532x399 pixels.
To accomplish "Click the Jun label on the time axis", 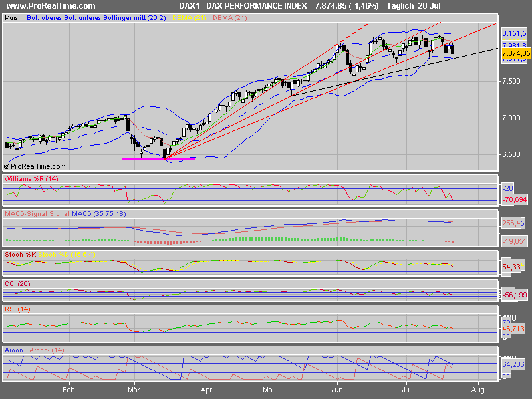I will [337, 390].
